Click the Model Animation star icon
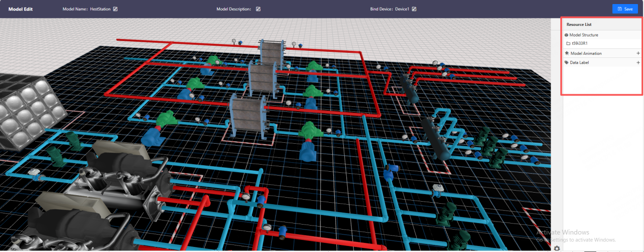Image resolution: width=644 pixels, height=252 pixels. tap(566, 53)
